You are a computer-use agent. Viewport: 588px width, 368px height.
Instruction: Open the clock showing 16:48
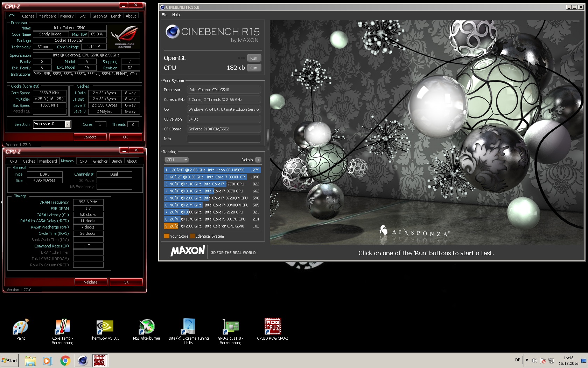pyautogui.click(x=568, y=361)
